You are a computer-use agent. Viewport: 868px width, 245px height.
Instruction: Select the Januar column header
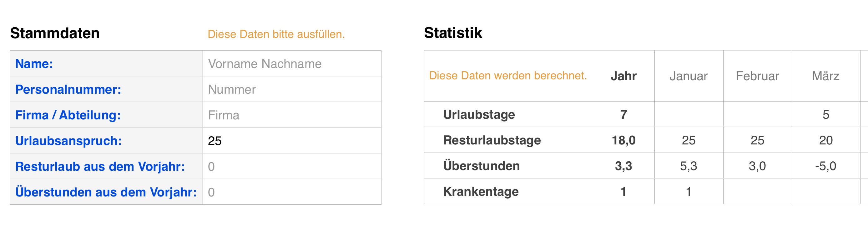[x=689, y=76]
